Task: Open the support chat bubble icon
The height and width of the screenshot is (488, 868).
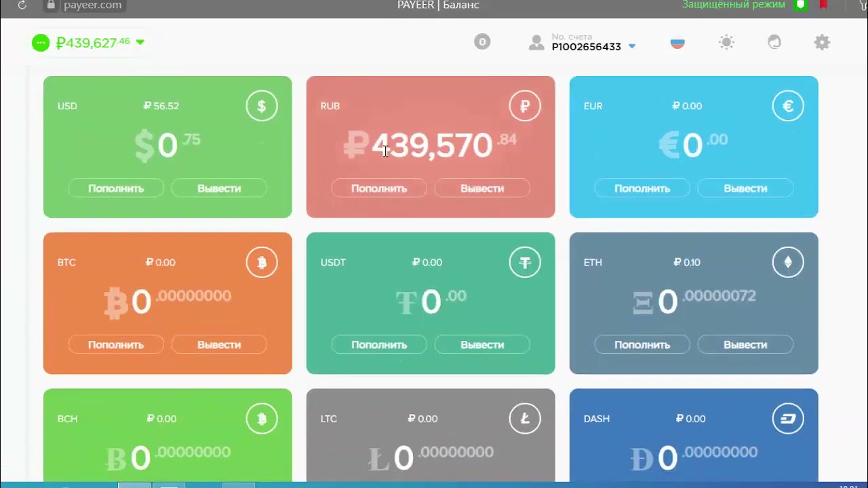Action: [x=774, y=42]
